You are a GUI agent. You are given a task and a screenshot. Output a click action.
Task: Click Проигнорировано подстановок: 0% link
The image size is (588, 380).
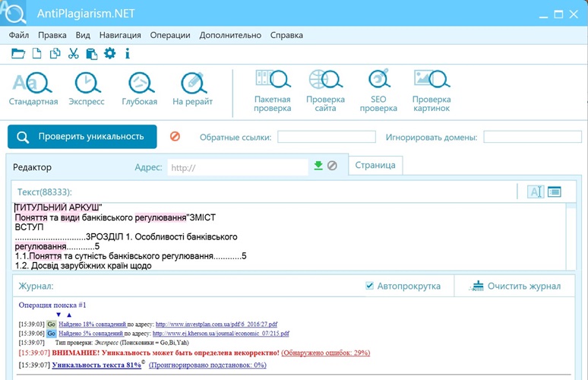click(x=207, y=365)
